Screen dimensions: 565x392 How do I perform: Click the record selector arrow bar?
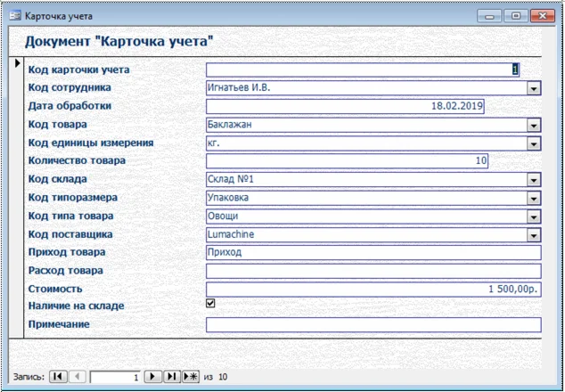click(17, 198)
